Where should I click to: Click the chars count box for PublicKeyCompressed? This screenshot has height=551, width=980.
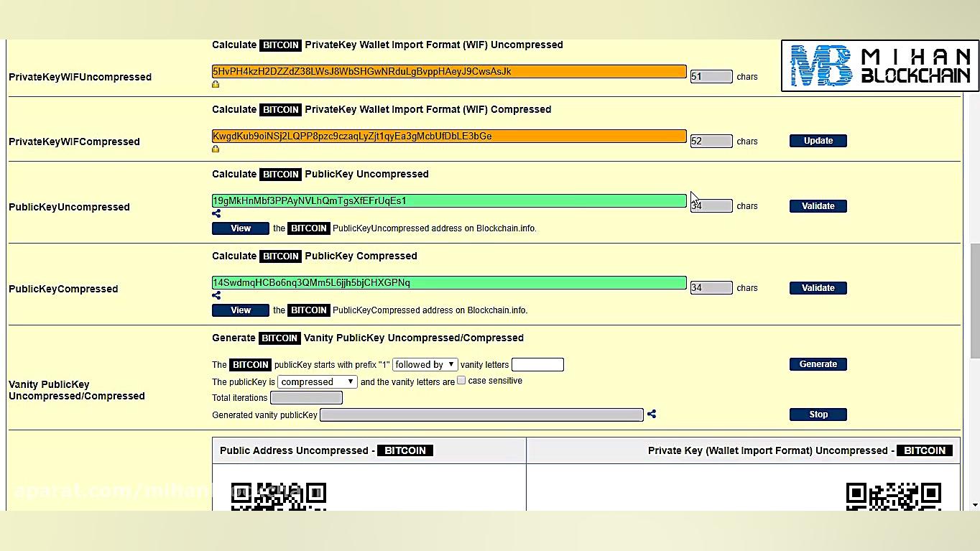(711, 288)
